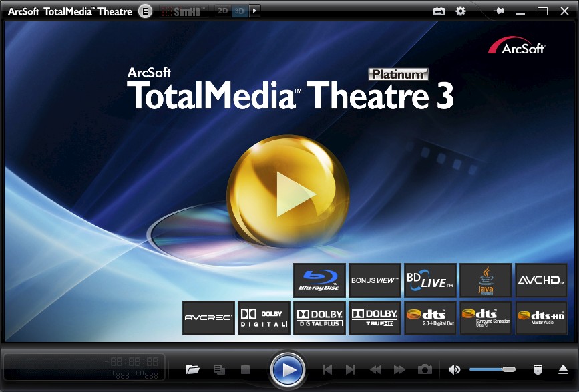Rewind the video
Screen dimensions: 579x392
click(376, 369)
